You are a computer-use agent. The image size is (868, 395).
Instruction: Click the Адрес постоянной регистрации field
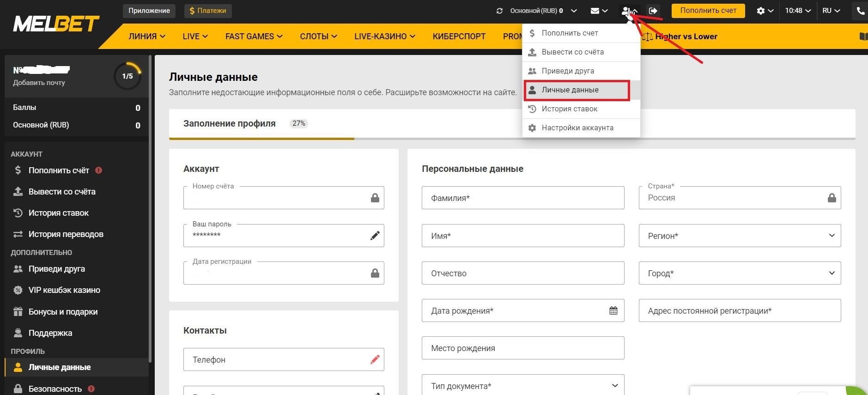(740, 310)
